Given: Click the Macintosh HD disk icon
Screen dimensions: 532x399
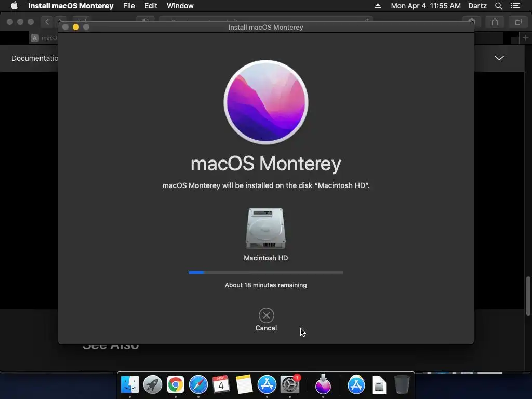Looking at the screenshot, I should [x=265, y=229].
